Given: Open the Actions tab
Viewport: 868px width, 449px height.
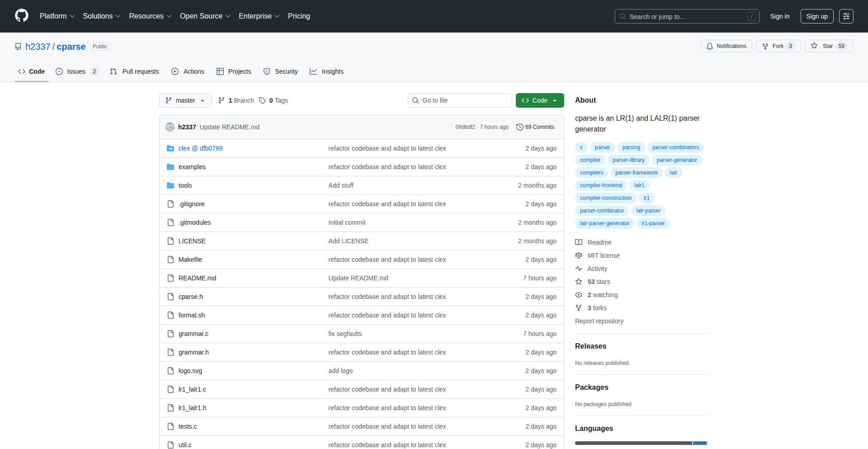Looking at the screenshot, I should pos(188,71).
